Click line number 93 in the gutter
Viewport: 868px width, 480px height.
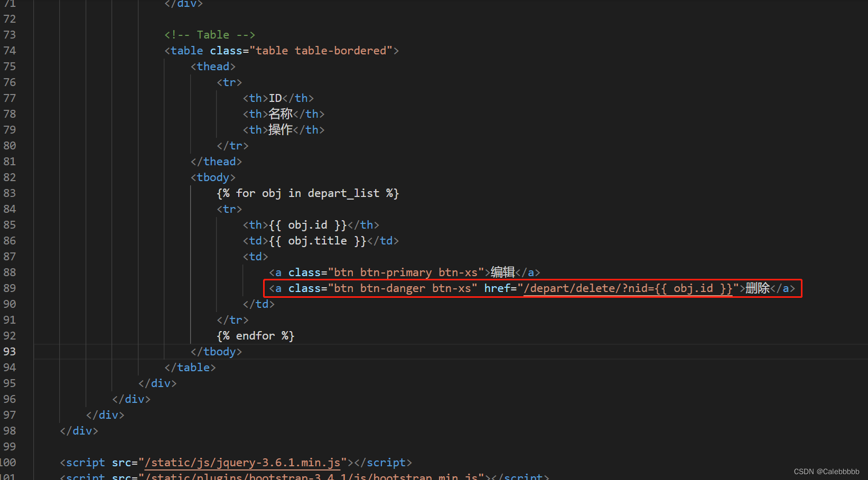click(10, 352)
